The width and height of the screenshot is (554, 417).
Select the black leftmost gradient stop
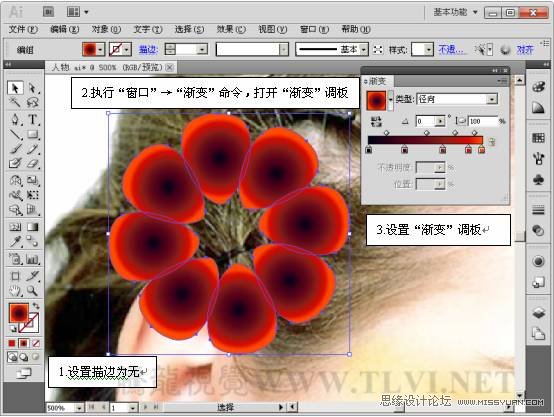[x=369, y=150]
